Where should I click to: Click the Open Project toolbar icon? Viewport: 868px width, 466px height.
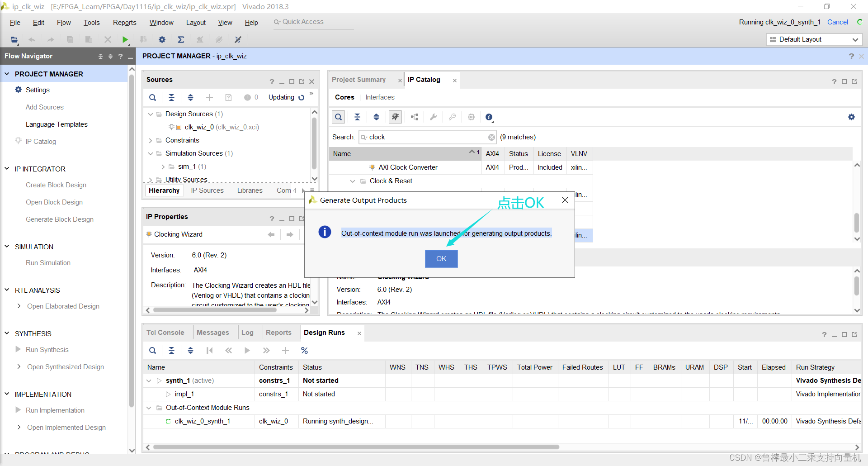(14, 40)
